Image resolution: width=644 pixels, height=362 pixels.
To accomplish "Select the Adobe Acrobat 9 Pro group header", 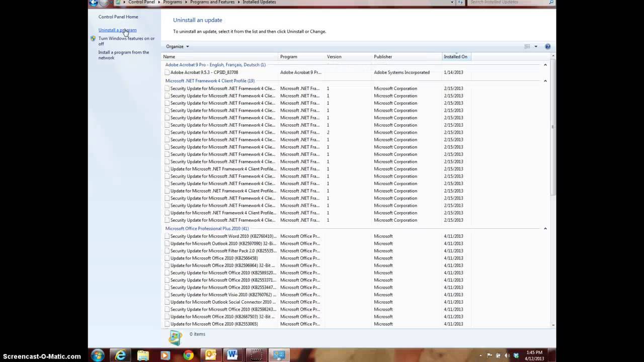I will coord(215,65).
